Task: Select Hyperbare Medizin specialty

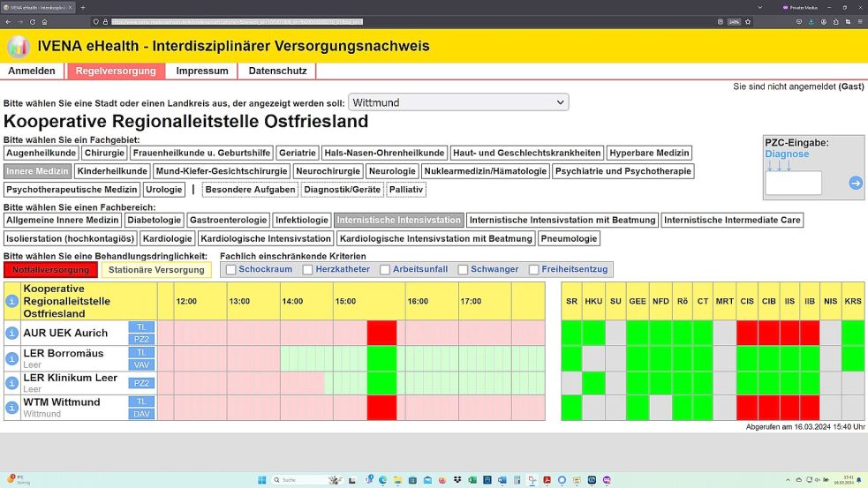Action: (649, 153)
